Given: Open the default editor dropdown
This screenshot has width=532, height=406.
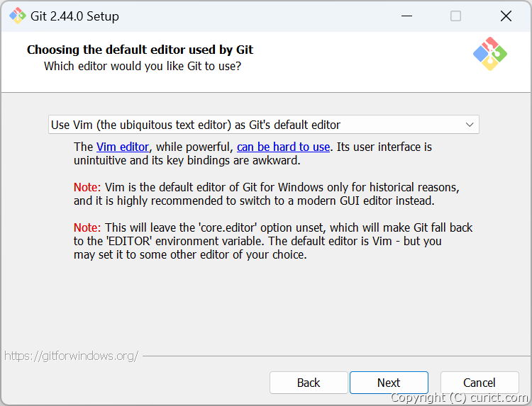Looking at the screenshot, I should (264, 125).
